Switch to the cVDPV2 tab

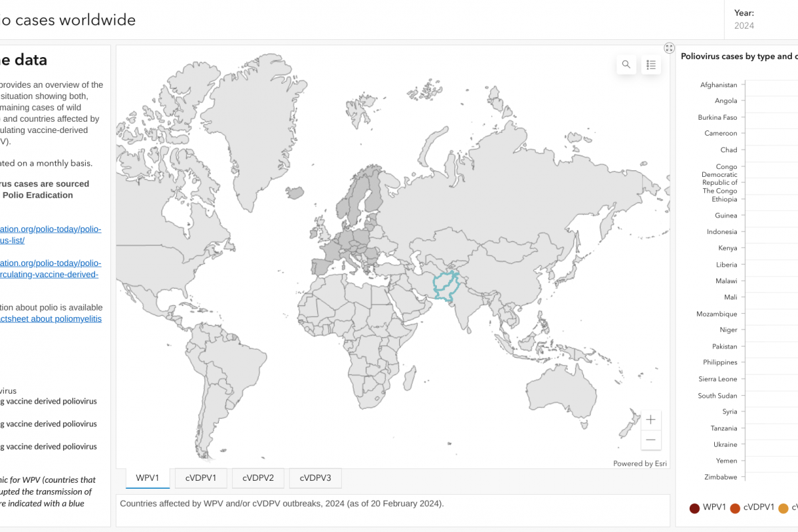pyautogui.click(x=258, y=477)
